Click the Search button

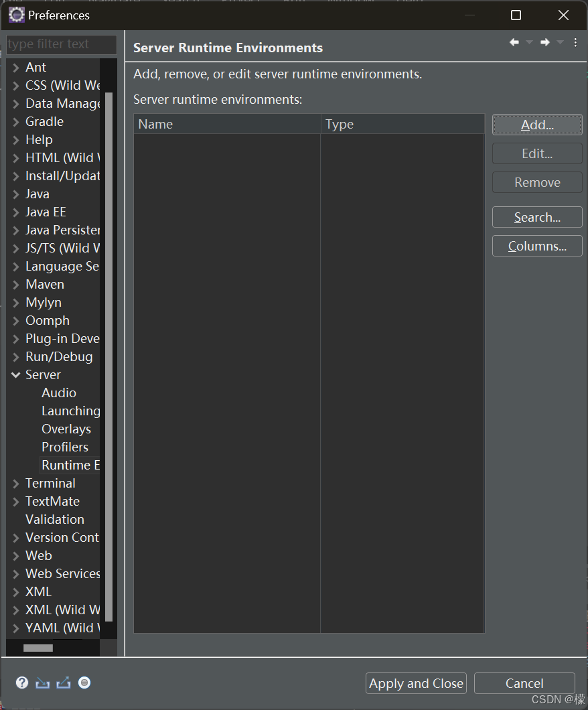click(536, 216)
